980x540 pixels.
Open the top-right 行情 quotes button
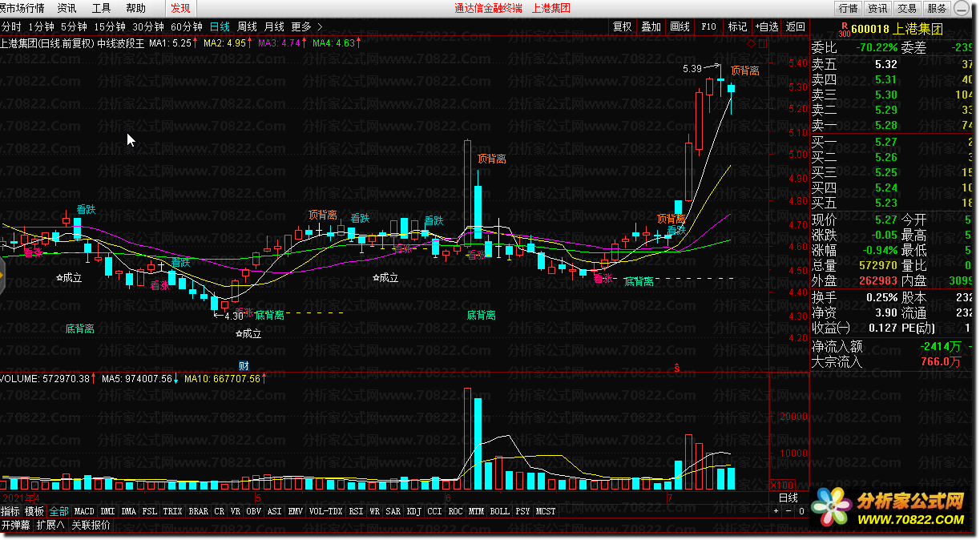pos(848,8)
